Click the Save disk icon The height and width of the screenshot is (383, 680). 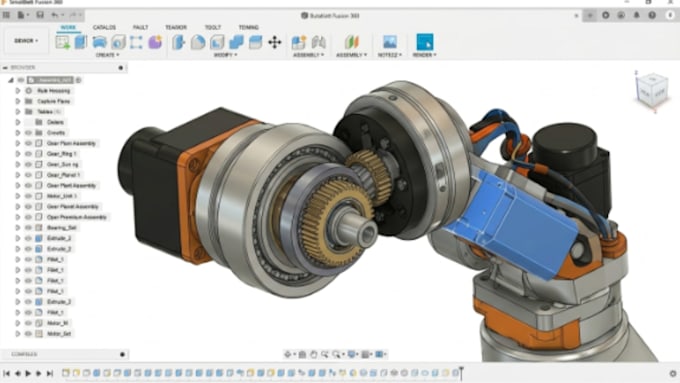tap(40, 15)
